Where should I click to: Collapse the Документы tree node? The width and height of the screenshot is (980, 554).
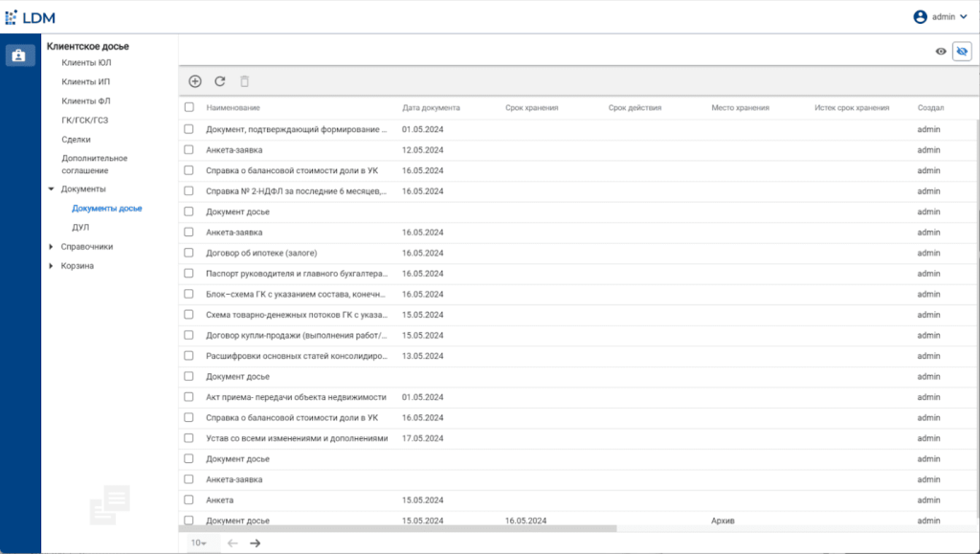pyautogui.click(x=51, y=189)
